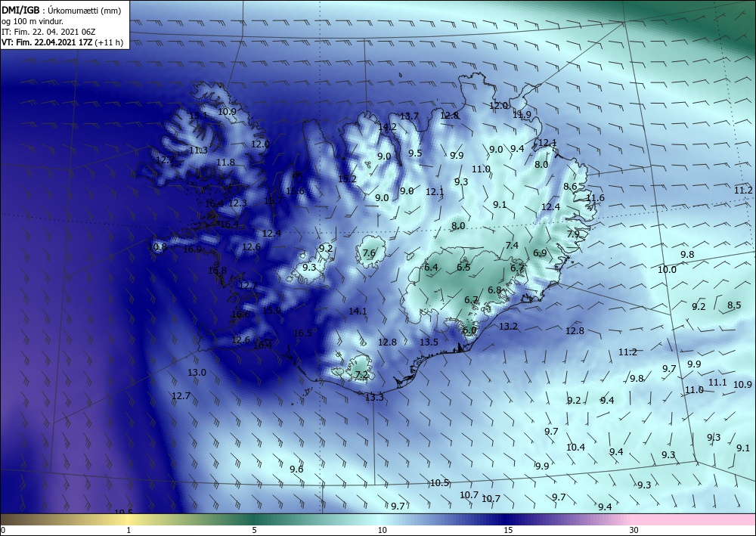The width and height of the screenshot is (756, 536).
Task: Click the map value 13.3 on the south coast
Action: tap(375, 397)
